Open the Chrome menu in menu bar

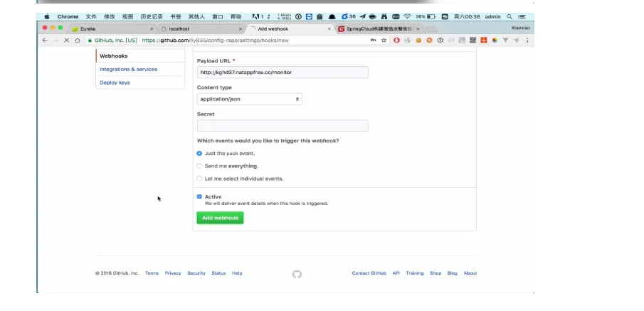68,17
